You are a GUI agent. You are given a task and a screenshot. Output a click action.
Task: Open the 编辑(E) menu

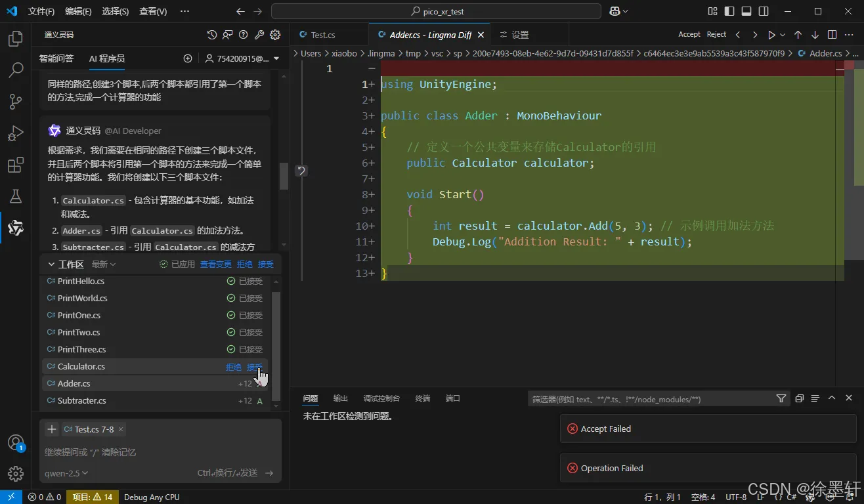78,11
